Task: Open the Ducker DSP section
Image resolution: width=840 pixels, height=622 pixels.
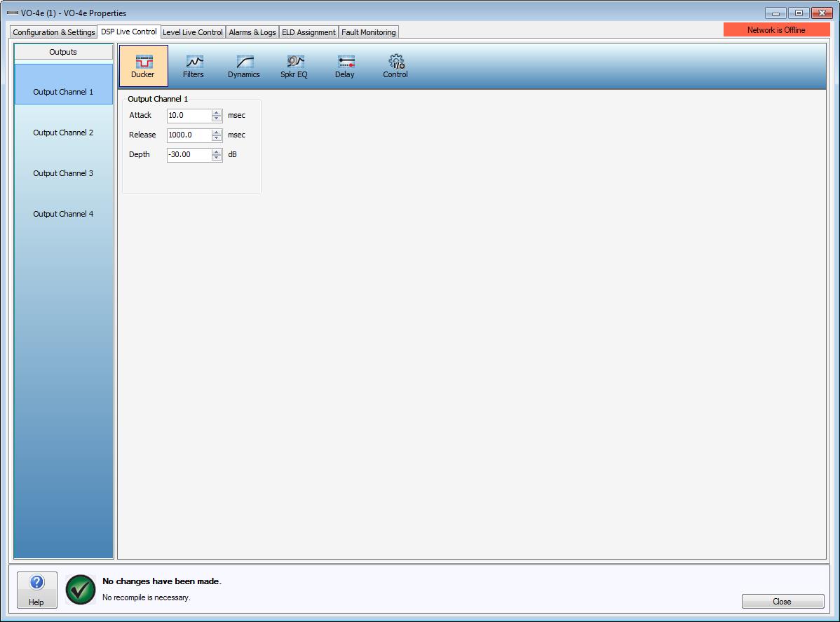Action: pos(143,66)
